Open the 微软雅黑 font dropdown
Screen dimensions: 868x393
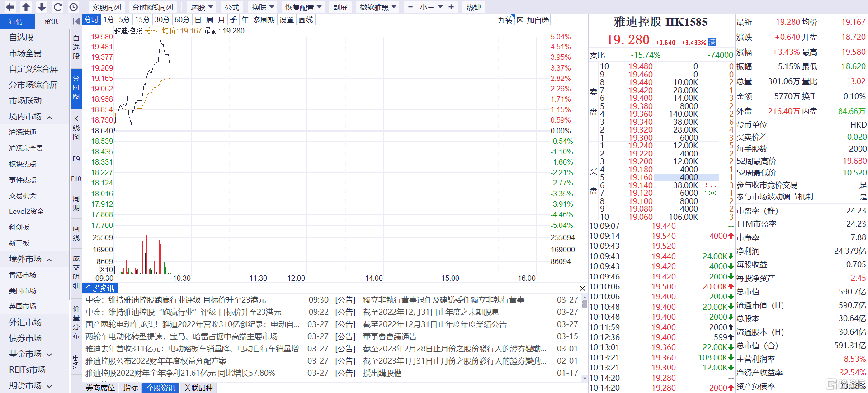pyautogui.click(x=378, y=7)
